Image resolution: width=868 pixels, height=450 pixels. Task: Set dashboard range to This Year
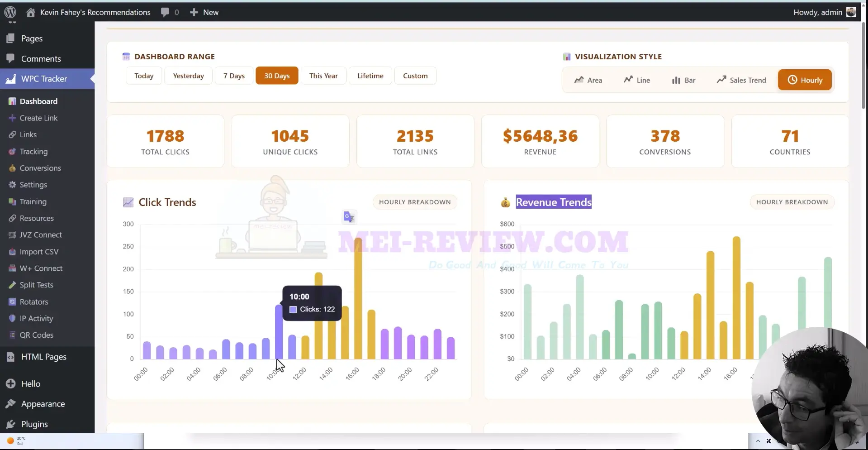coord(323,76)
